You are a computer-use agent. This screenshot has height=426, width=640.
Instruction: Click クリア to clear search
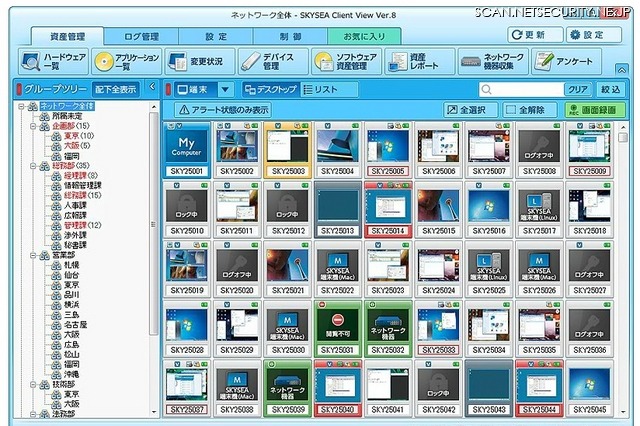click(578, 89)
